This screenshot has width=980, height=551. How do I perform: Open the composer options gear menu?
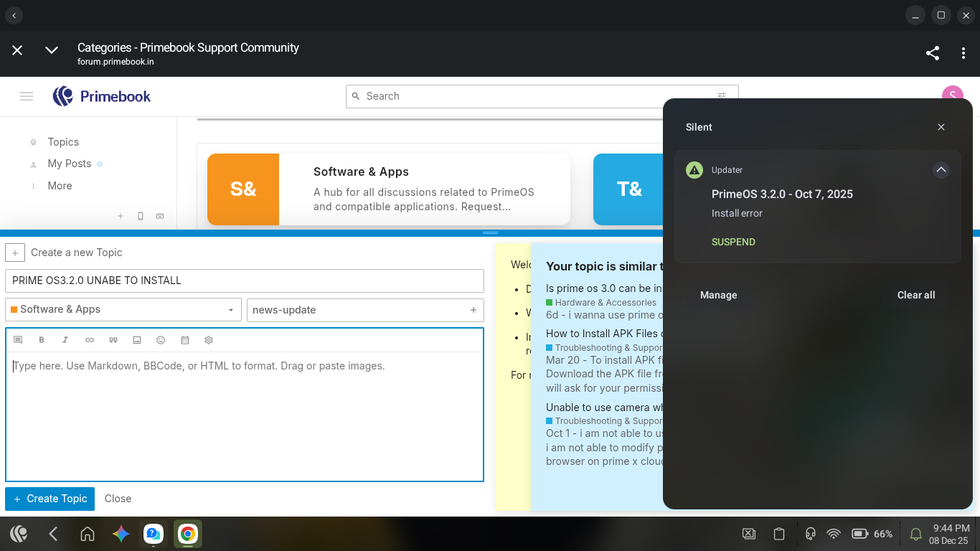[209, 340]
